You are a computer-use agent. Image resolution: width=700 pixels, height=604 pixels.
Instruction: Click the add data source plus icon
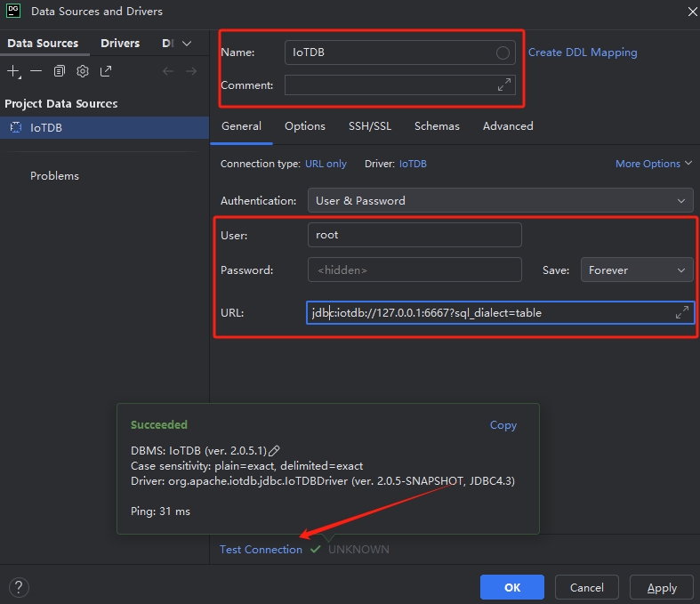(13, 71)
